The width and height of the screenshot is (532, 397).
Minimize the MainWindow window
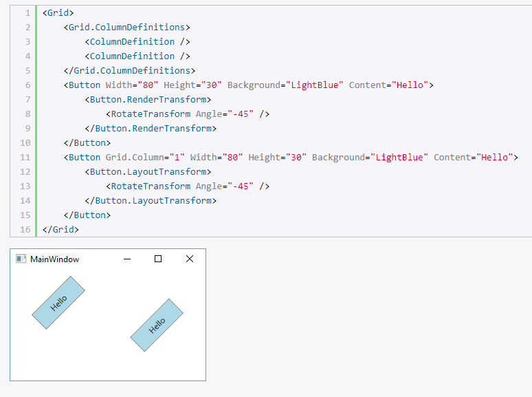click(126, 259)
